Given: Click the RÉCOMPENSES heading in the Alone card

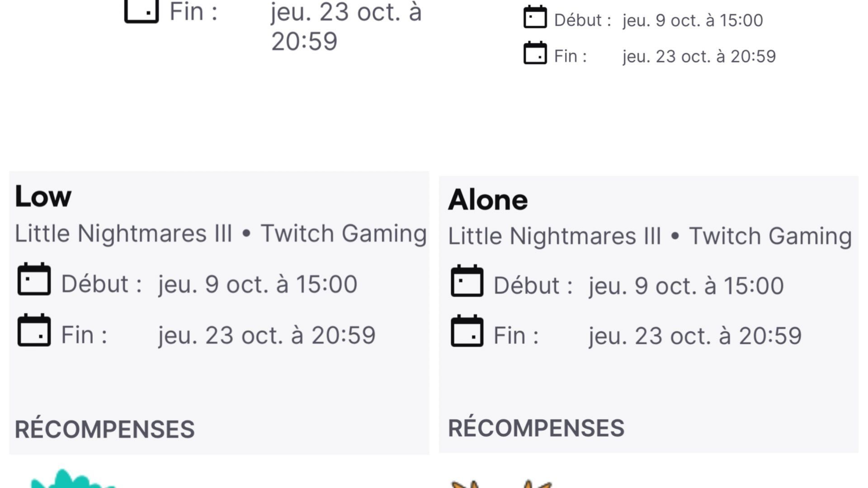Looking at the screenshot, I should tap(536, 428).
